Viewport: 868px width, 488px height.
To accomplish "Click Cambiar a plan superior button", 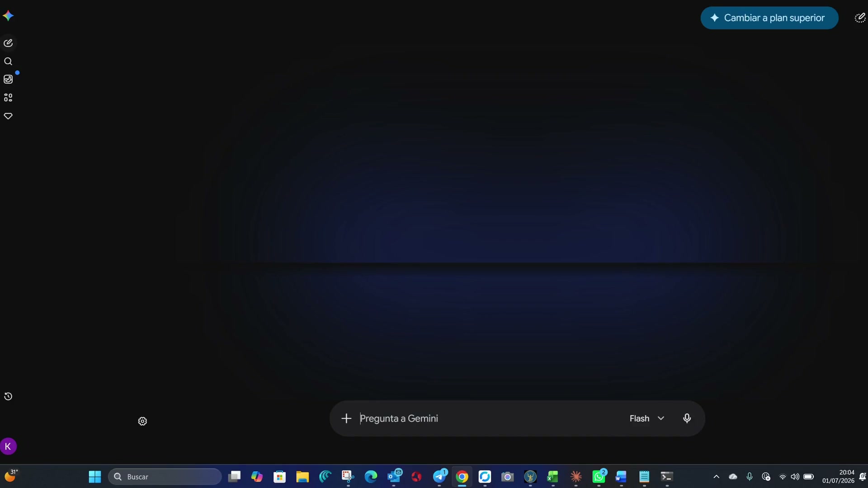I will pyautogui.click(x=769, y=18).
